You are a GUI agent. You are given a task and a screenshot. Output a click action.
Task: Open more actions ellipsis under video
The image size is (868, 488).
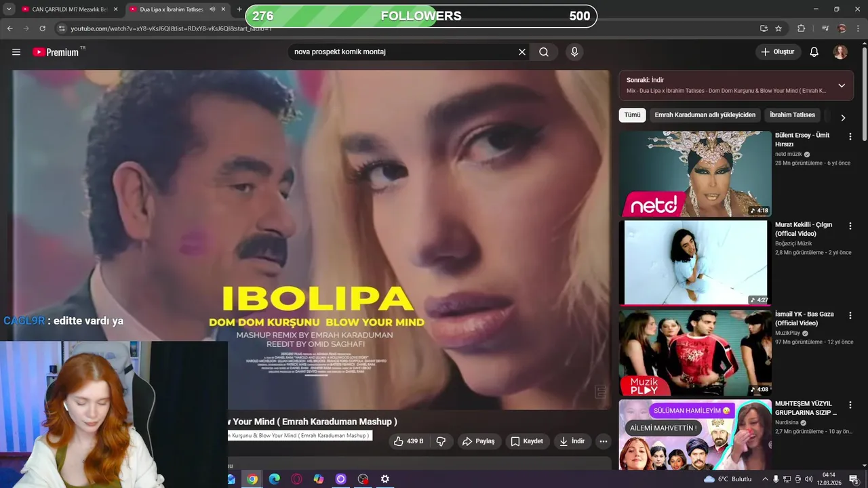click(x=603, y=441)
